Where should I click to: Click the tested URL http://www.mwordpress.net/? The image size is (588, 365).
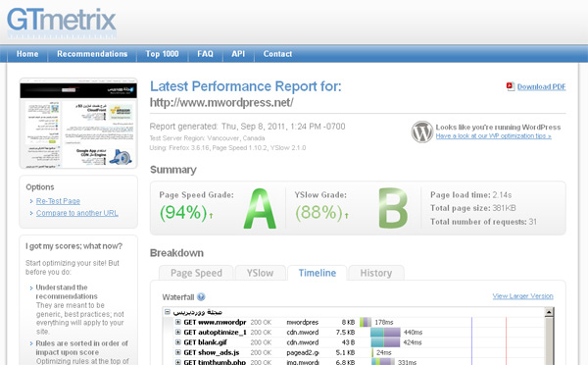[221, 102]
